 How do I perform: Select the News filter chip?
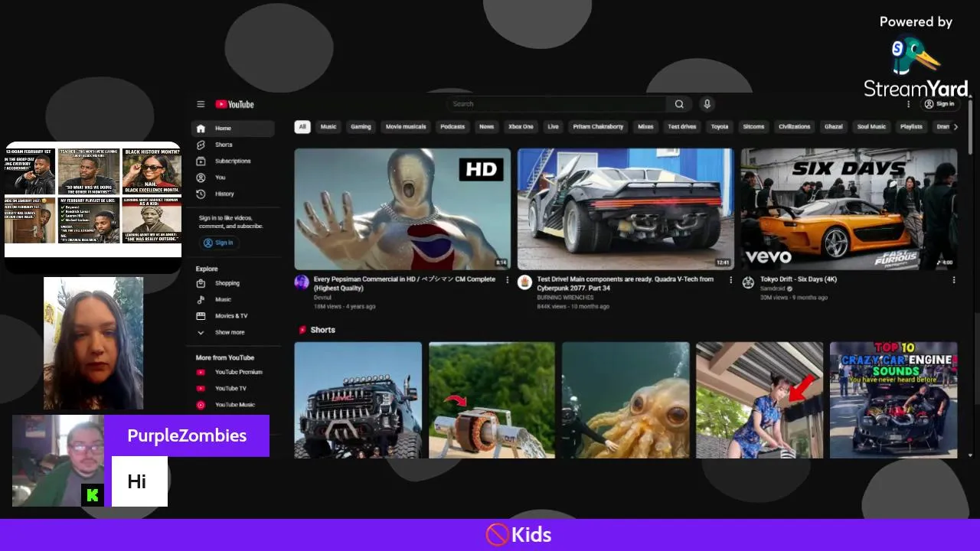pos(487,127)
